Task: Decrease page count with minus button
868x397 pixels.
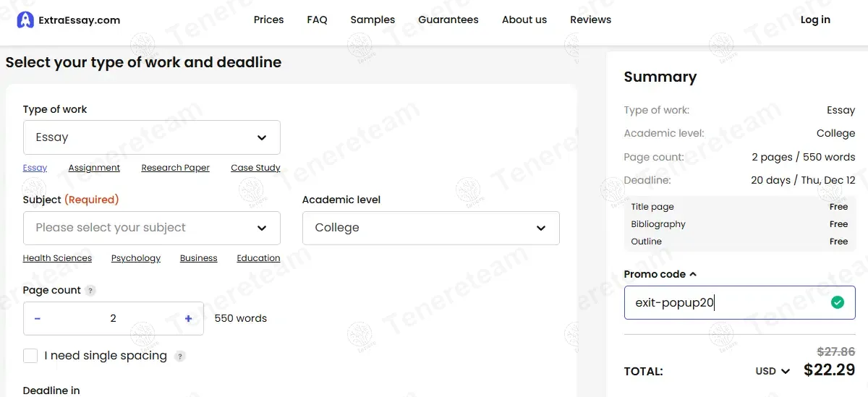Action: pyautogui.click(x=38, y=318)
